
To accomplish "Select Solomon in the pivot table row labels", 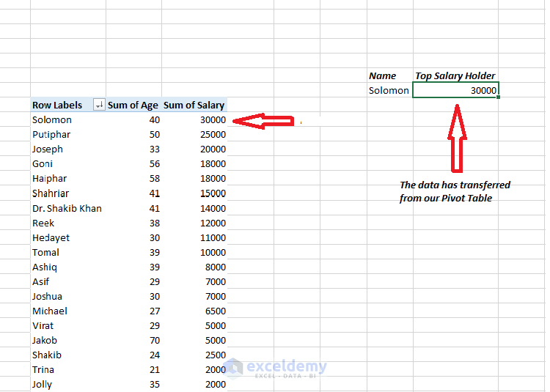I will coord(52,120).
